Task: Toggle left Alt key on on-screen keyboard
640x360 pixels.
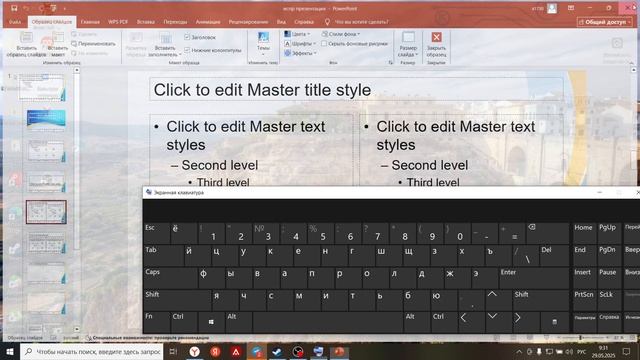Action: point(238,322)
